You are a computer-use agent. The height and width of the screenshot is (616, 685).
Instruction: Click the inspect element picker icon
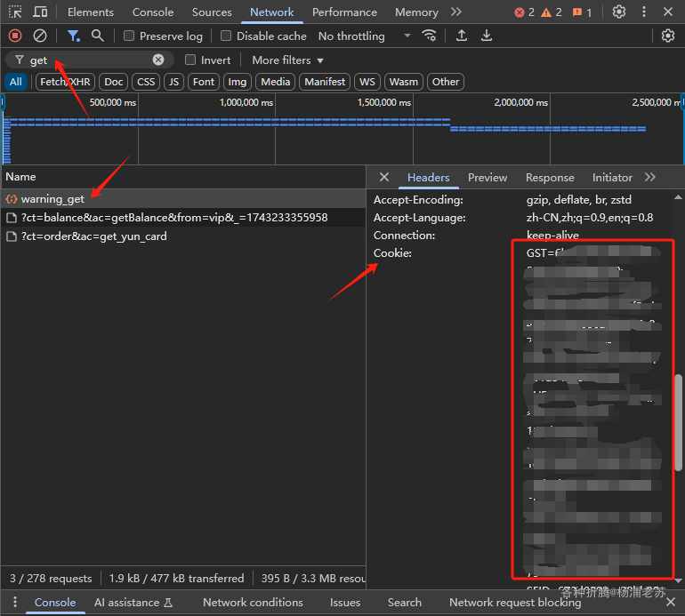[x=15, y=12]
